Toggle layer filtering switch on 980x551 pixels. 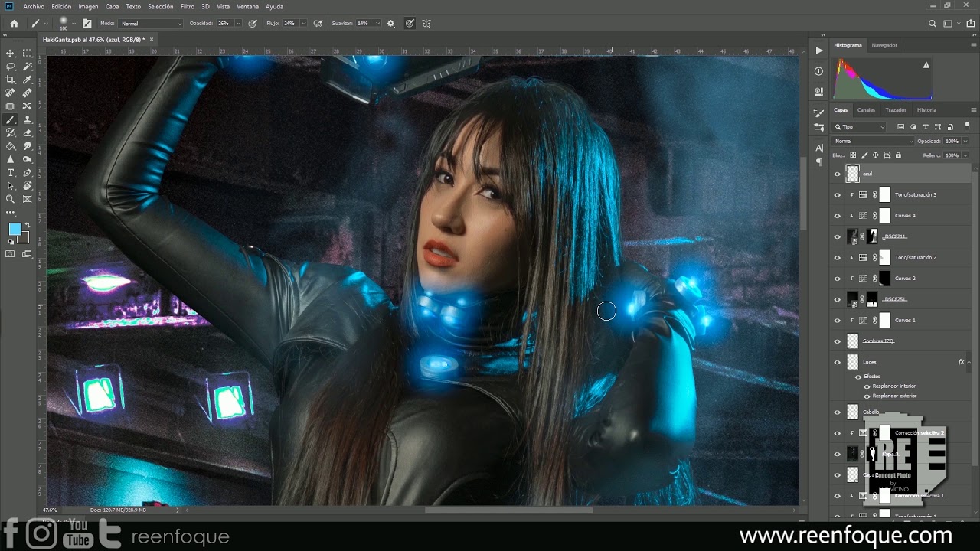[x=967, y=125]
